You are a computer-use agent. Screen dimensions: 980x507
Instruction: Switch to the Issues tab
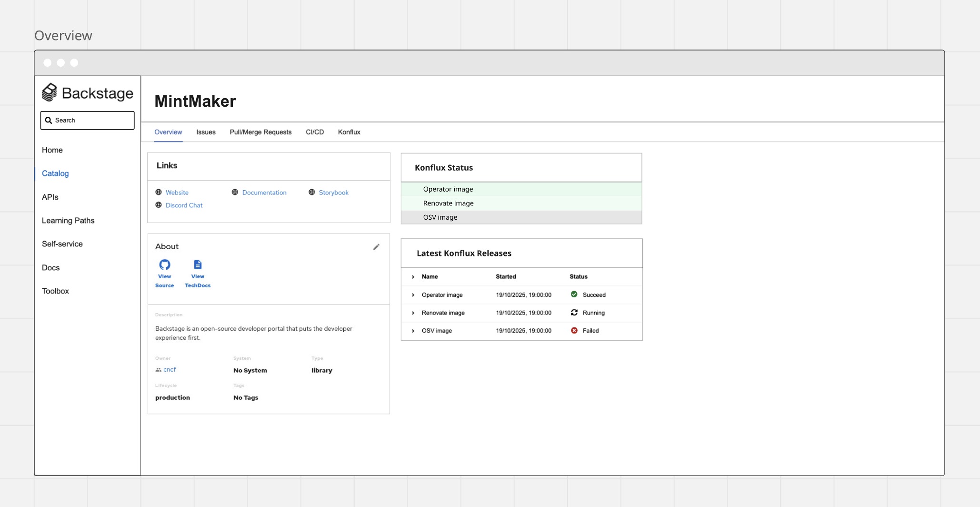[x=206, y=132]
